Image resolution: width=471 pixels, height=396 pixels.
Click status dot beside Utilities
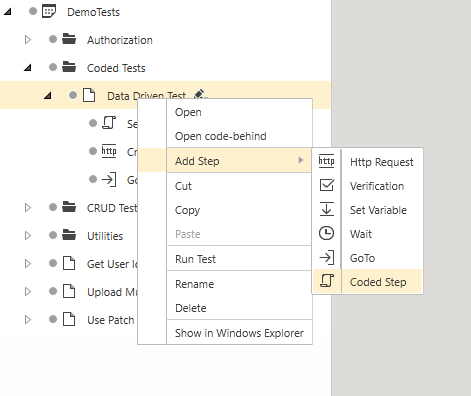click(x=53, y=235)
